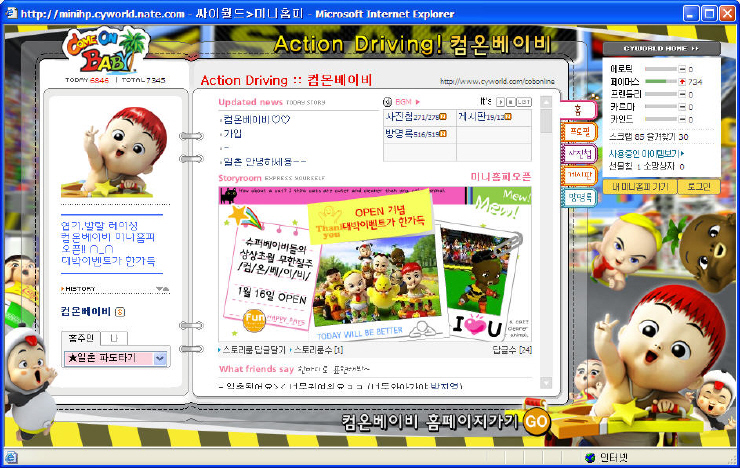This screenshot has height=468, width=740.
Task: Click the 스크랩 85 즐겨찾기 30 text
Action: pos(649,137)
